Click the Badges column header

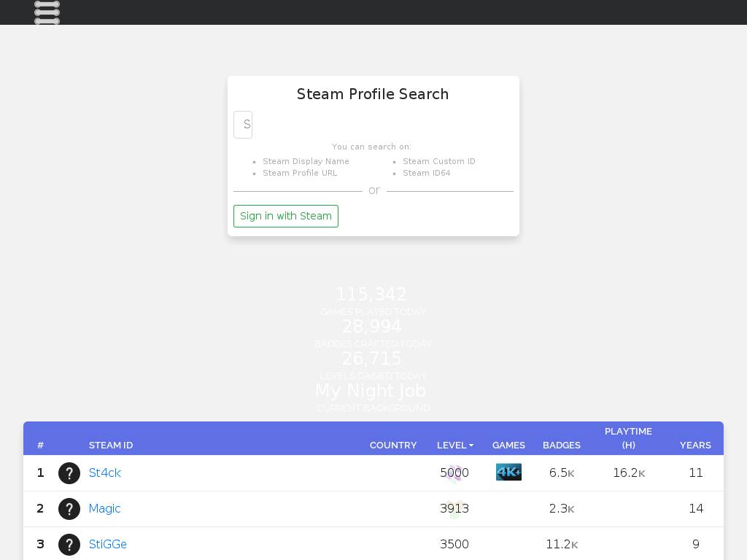coord(562,445)
